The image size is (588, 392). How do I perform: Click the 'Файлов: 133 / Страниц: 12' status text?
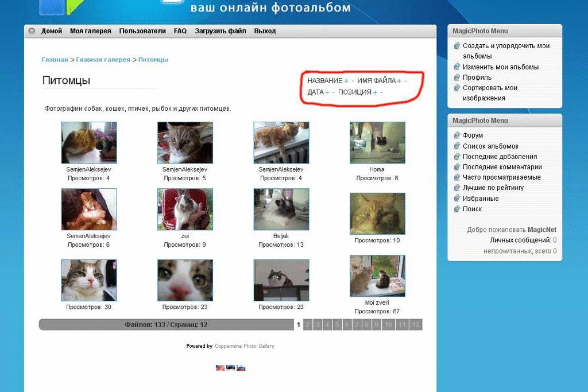tap(166, 325)
